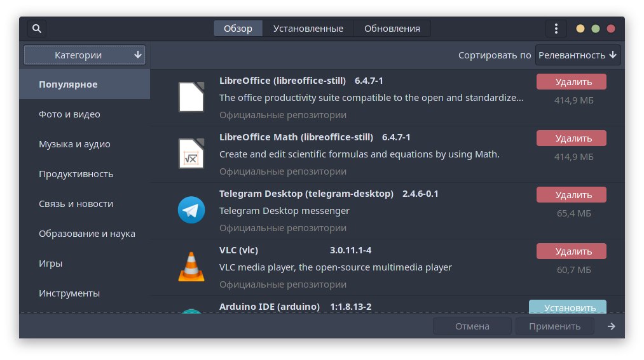Click the Arduino IDE (arduino) title
This screenshot has width=644, height=360.
[x=270, y=307]
